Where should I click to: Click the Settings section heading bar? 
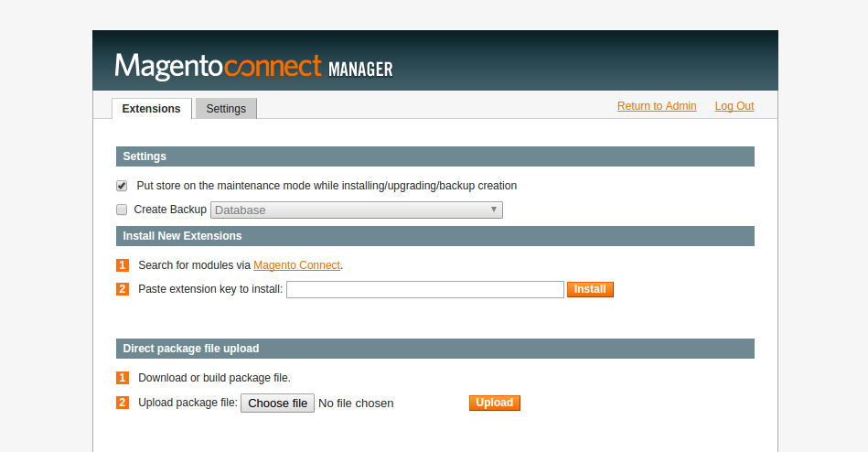coord(435,156)
